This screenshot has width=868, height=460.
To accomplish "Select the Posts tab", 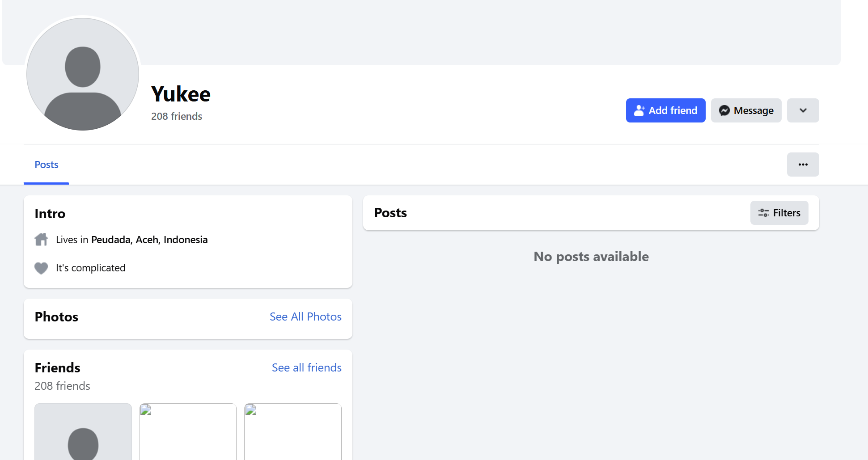I will point(47,165).
